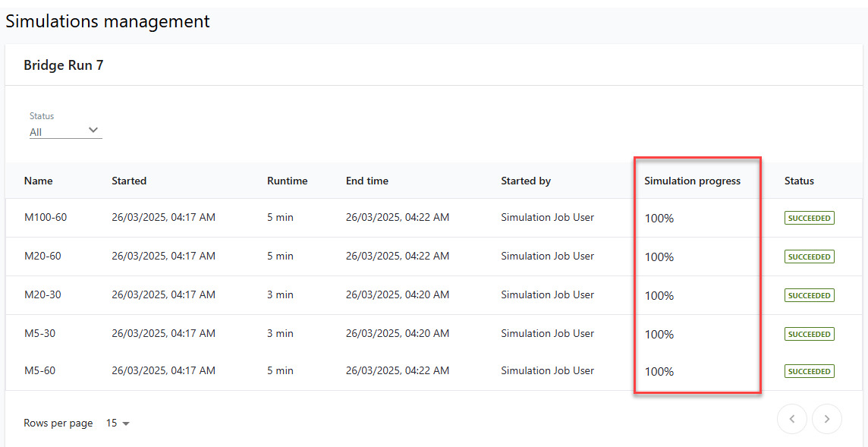Sort by the Name column header

tap(39, 181)
